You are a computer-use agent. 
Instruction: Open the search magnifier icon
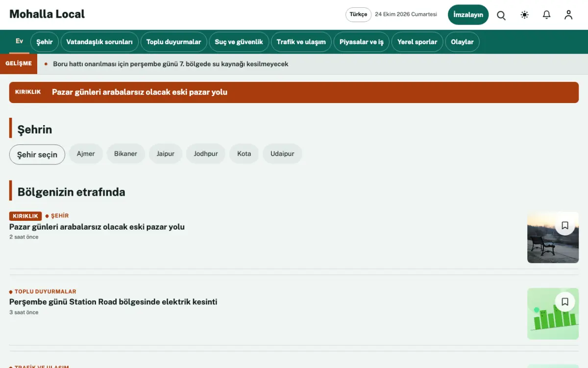pos(501,15)
